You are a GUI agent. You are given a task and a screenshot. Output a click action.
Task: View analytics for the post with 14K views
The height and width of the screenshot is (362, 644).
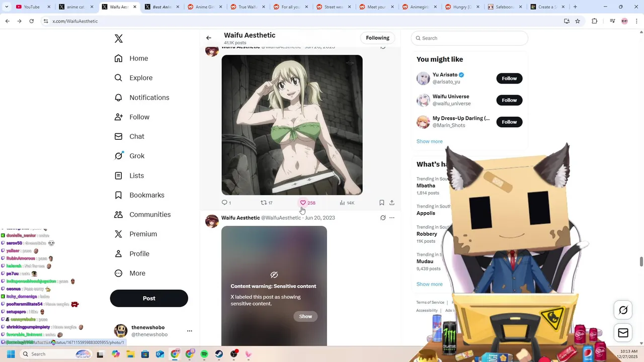(347, 203)
